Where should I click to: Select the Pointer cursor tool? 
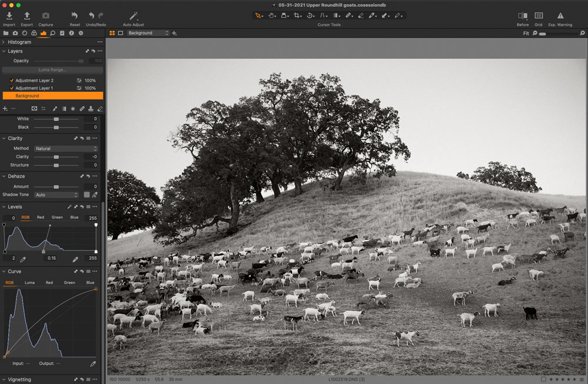258,16
